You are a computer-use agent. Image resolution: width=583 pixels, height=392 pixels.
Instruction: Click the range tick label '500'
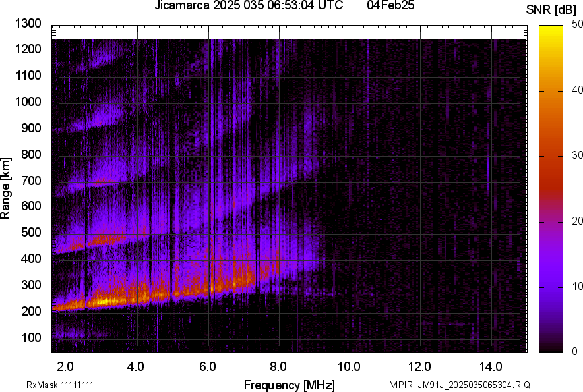tap(31, 232)
